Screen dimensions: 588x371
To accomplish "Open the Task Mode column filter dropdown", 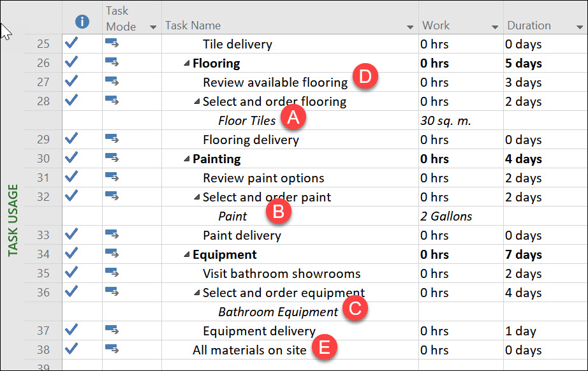I will (153, 27).
